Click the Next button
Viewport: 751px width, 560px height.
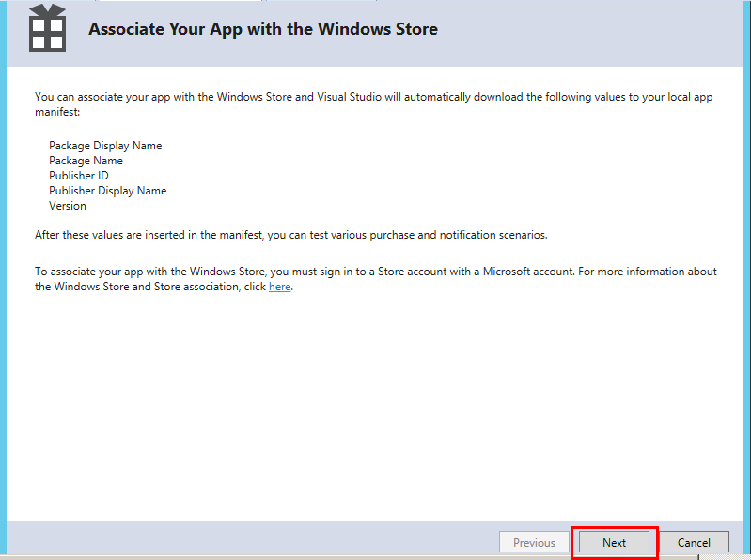(x=614, y=542)
